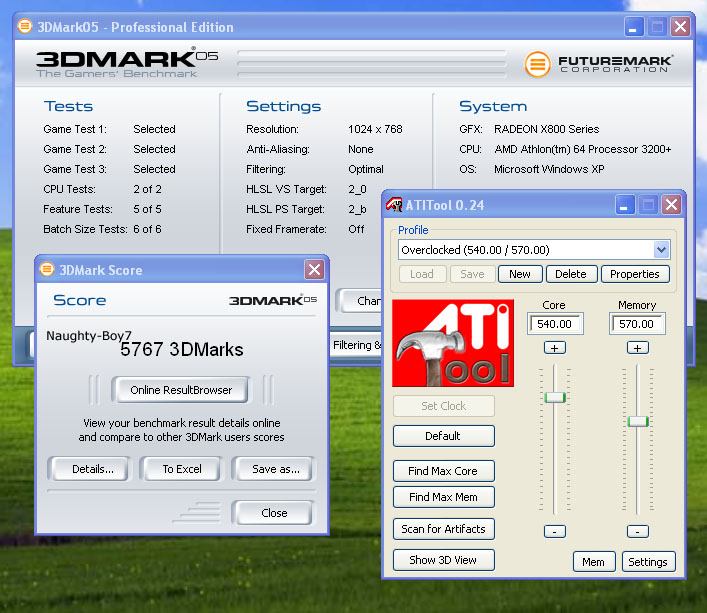
Task: Click the X on 3DMark Score title bar
Action: 314,270
